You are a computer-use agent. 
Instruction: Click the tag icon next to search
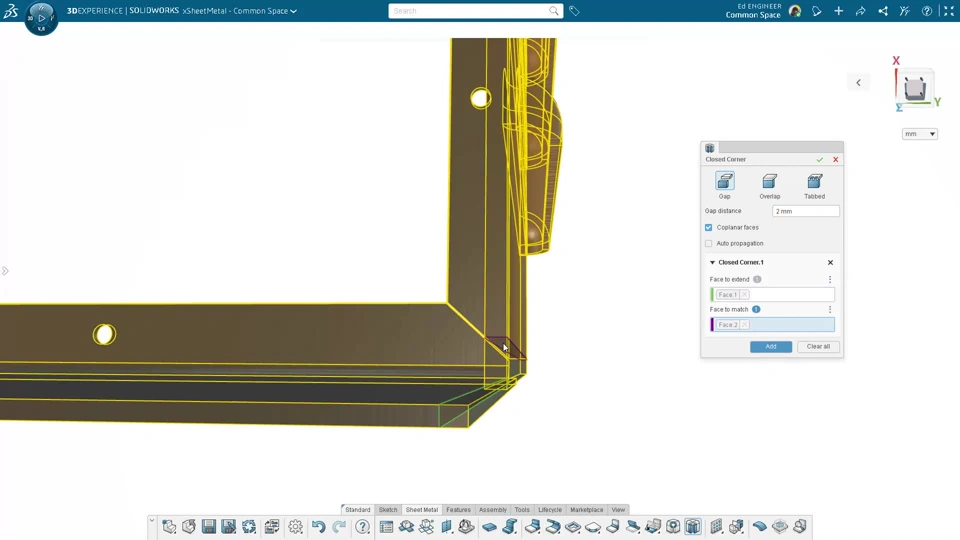point(574,11)
